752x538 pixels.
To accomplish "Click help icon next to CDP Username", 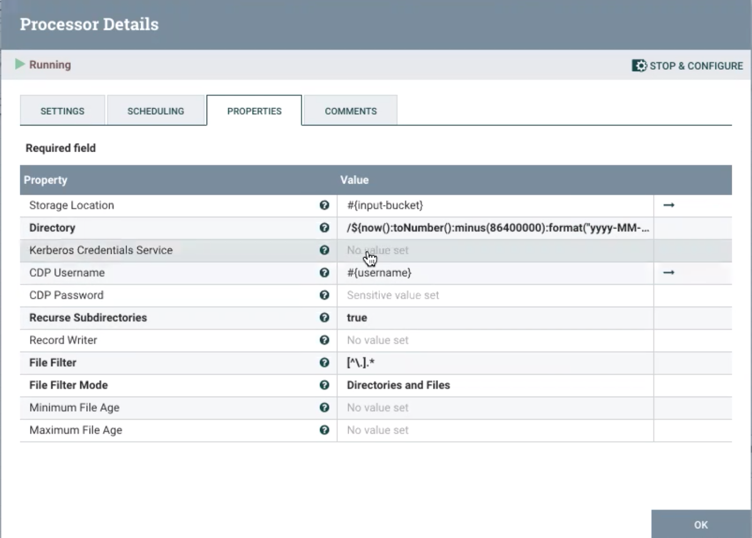I will tap(324, 273).
